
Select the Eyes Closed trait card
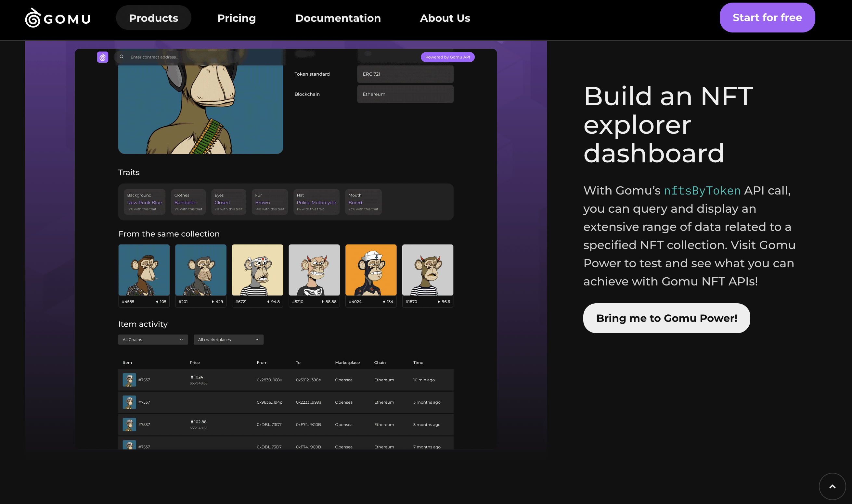(x=228, y=202)
